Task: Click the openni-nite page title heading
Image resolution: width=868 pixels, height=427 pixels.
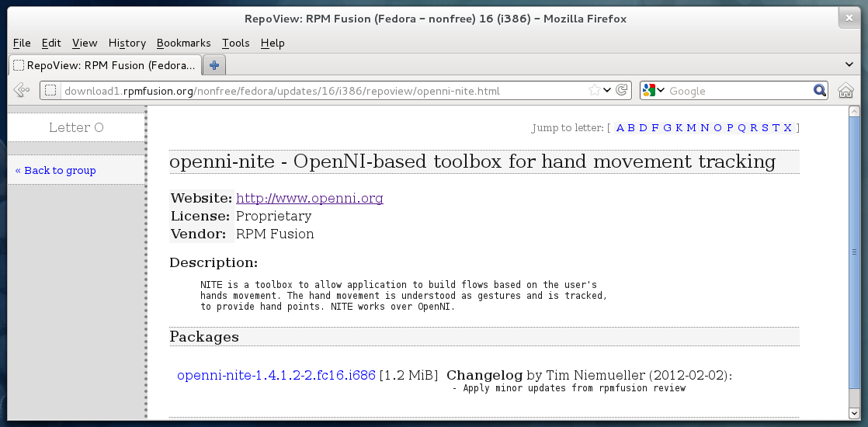Action: pyautogui.click(x=472, y=161)
